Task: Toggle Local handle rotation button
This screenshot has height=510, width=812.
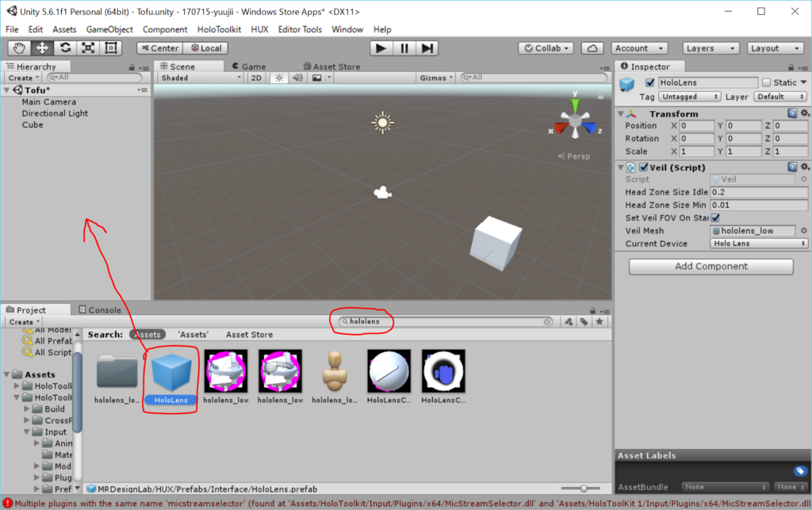Action: pyautogui.click(x=206, y=48)
